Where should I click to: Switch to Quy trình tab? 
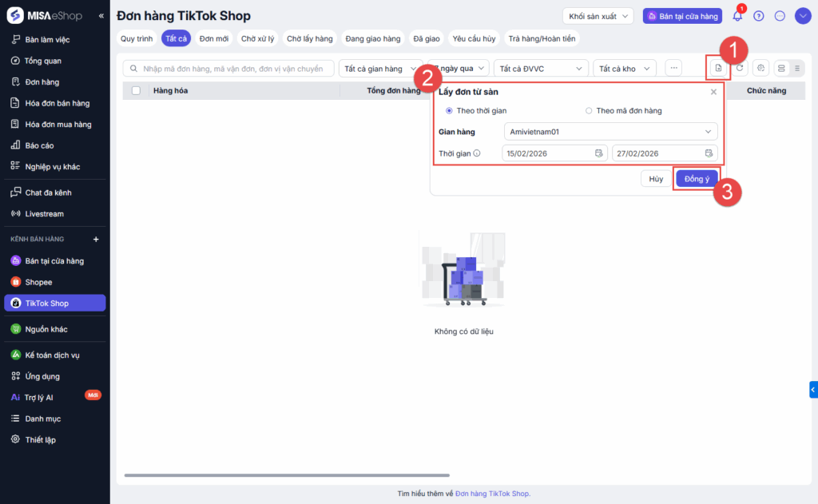pyautogui.click(x=137, y=38)
